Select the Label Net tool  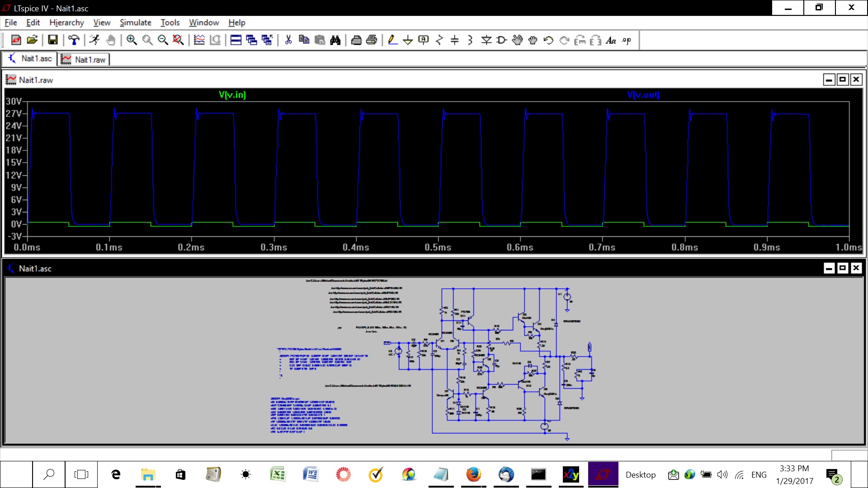[424, 40]
